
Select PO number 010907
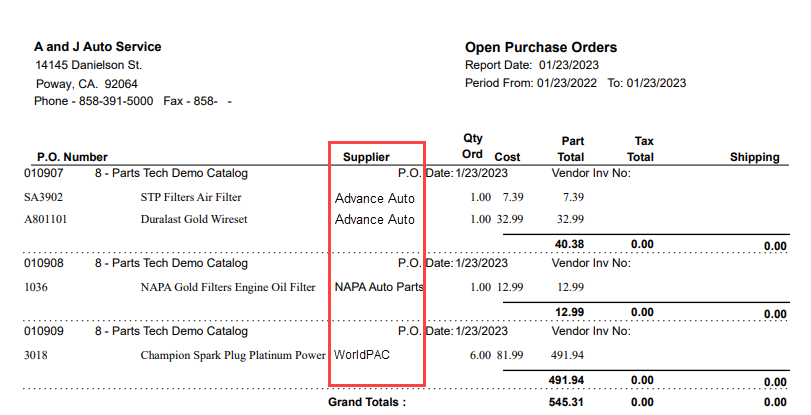(x=44, y=173)
